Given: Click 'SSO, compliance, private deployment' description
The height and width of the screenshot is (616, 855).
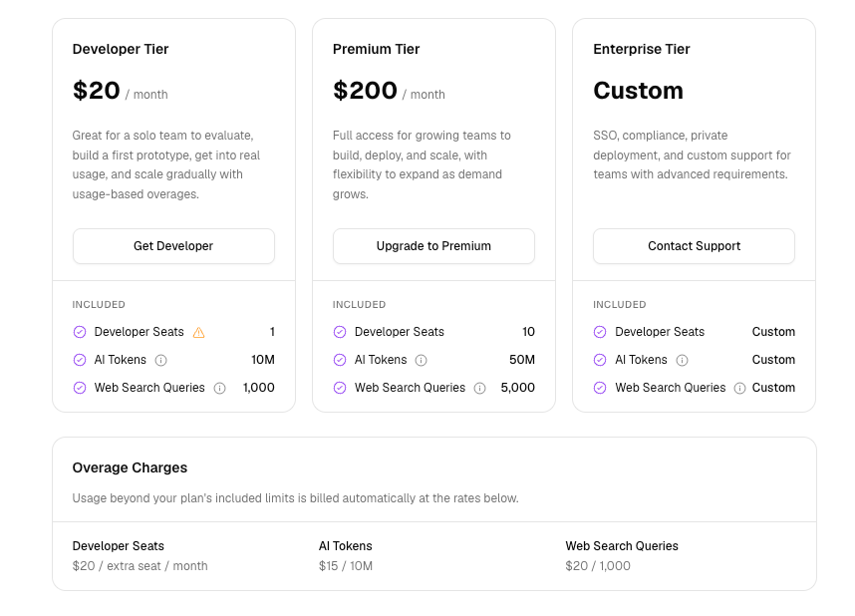Looking at the screenshot, I should pyautogui.click(x=692, y=154).
